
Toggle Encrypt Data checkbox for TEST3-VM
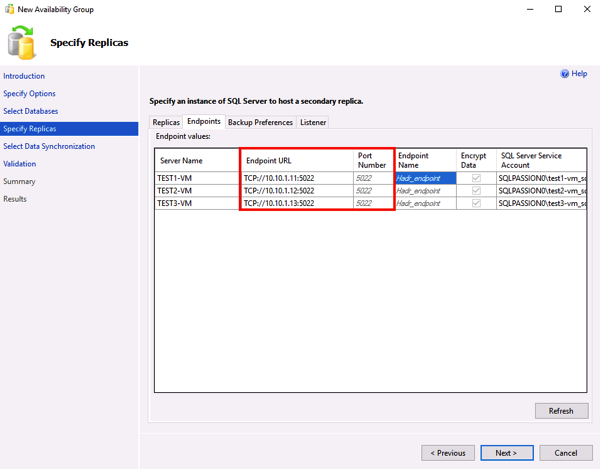(x=476, y=203)
